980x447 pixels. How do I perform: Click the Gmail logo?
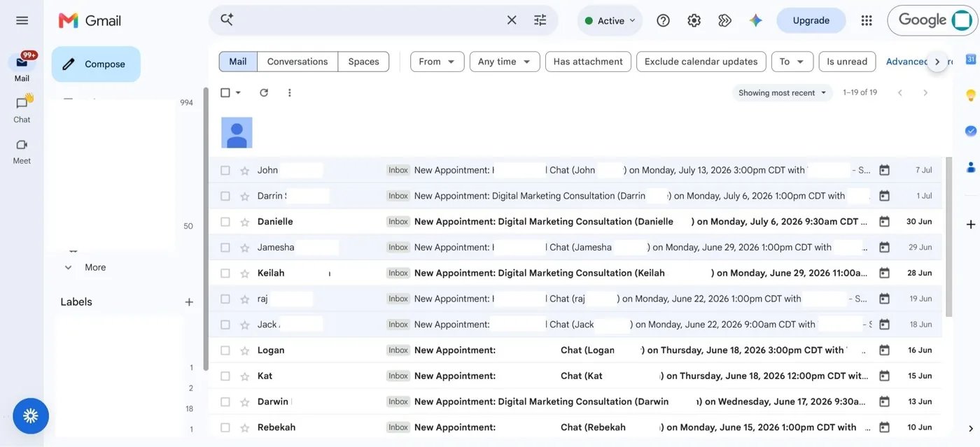coord(90,20)
